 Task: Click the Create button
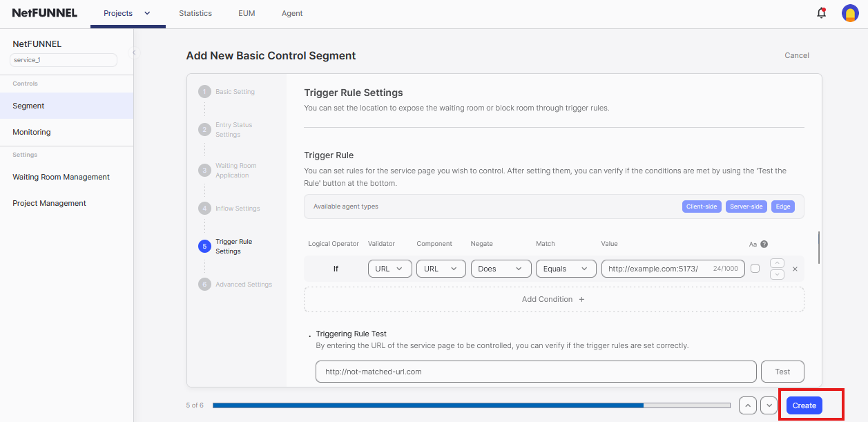(x=804, y=405)
